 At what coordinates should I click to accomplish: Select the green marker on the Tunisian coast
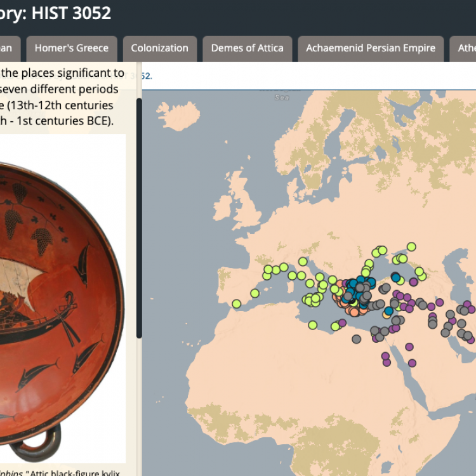click(312, 325)
